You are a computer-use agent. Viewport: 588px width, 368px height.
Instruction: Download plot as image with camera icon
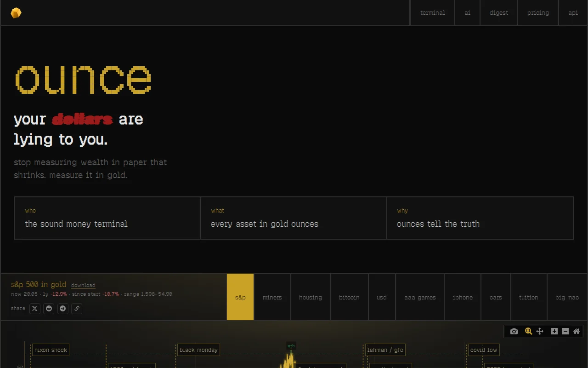click(514, 331)
